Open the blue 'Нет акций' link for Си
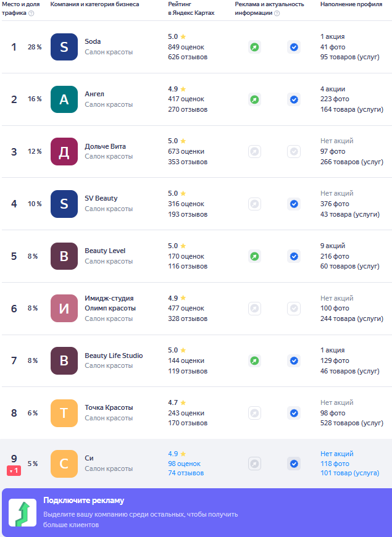Viewport: 392px width, 537px height. point(337,454)
